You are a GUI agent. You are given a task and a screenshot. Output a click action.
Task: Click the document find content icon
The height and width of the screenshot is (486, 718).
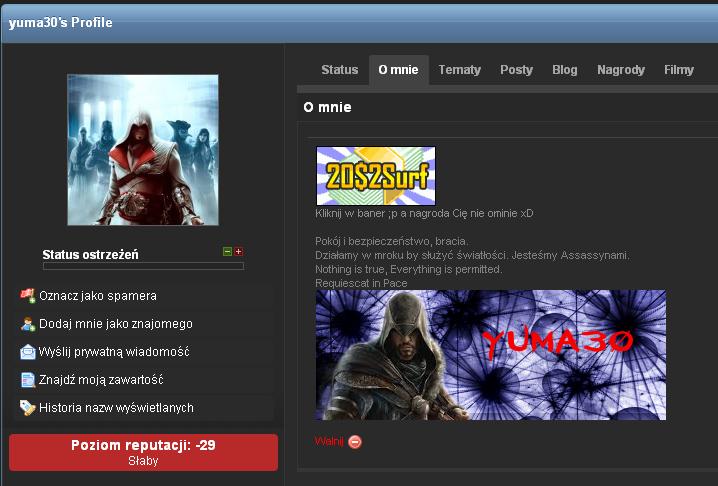click(27, 380)
